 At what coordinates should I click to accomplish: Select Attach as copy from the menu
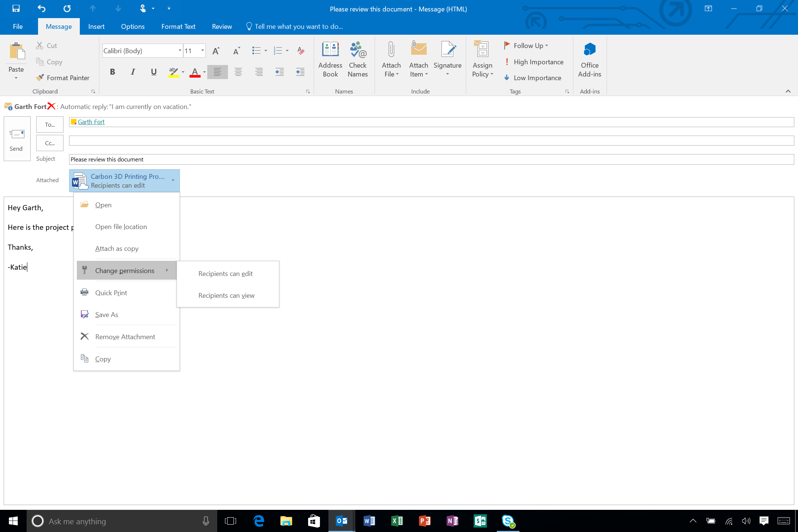tap(117, 248)
